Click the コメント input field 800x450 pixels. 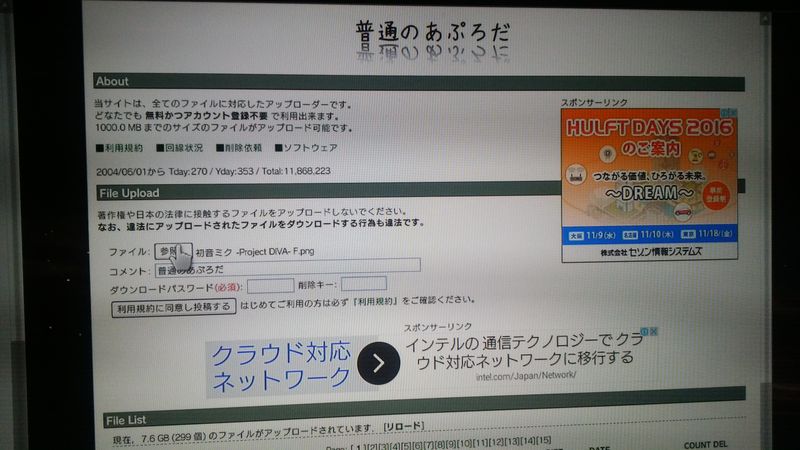(287, 267)
